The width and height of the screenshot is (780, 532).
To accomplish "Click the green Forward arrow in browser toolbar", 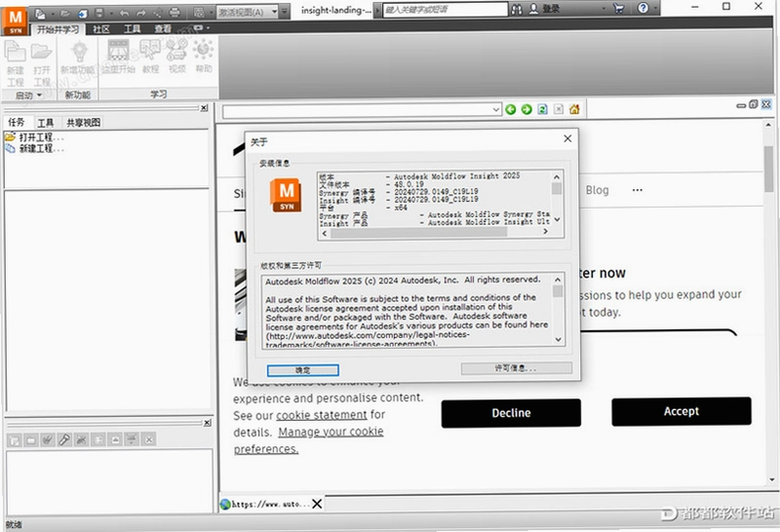I will tap(526, 109).
